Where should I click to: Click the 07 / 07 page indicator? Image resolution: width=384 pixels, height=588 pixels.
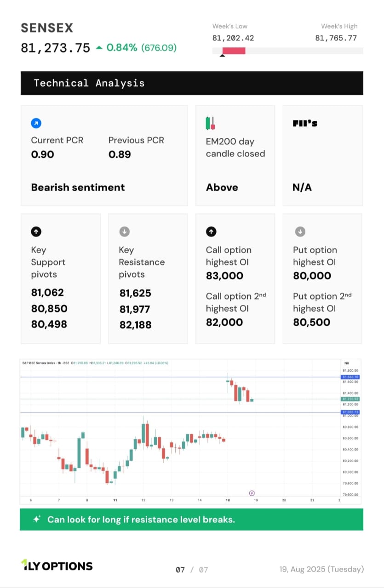tap(192, 570)
